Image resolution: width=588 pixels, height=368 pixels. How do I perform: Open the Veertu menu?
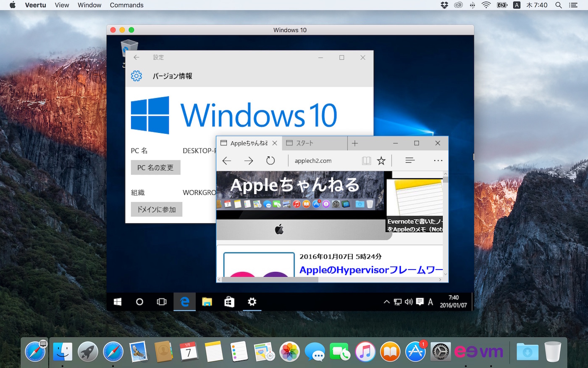36,5
